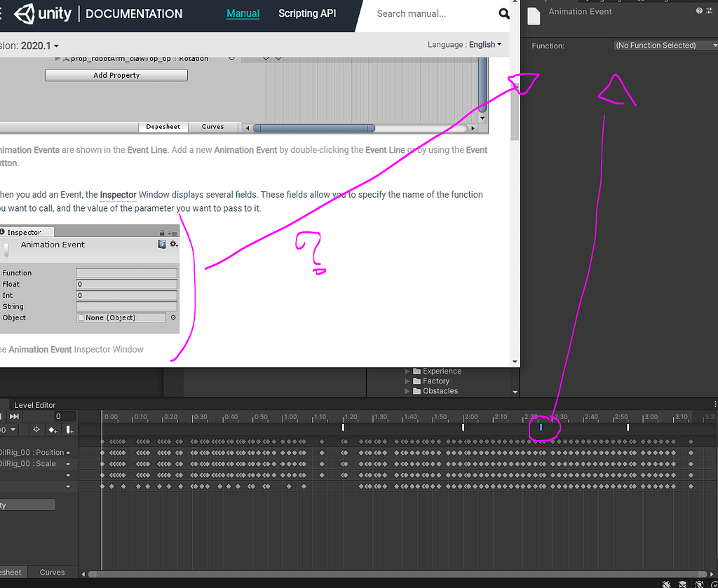Viewport: 718px width, 588px height.
Task: Toggle the curve dot next to OilRig_00 : Position
Action: [x=68, y=452]
